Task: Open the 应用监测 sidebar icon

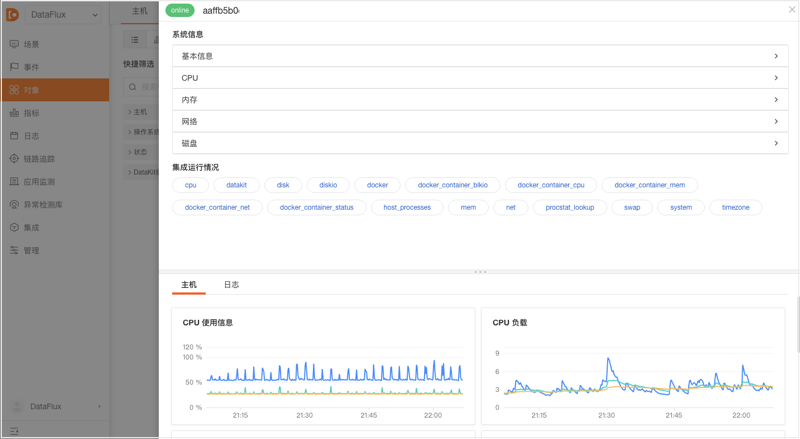Action: pyautogui.click(x=14, y=182)
